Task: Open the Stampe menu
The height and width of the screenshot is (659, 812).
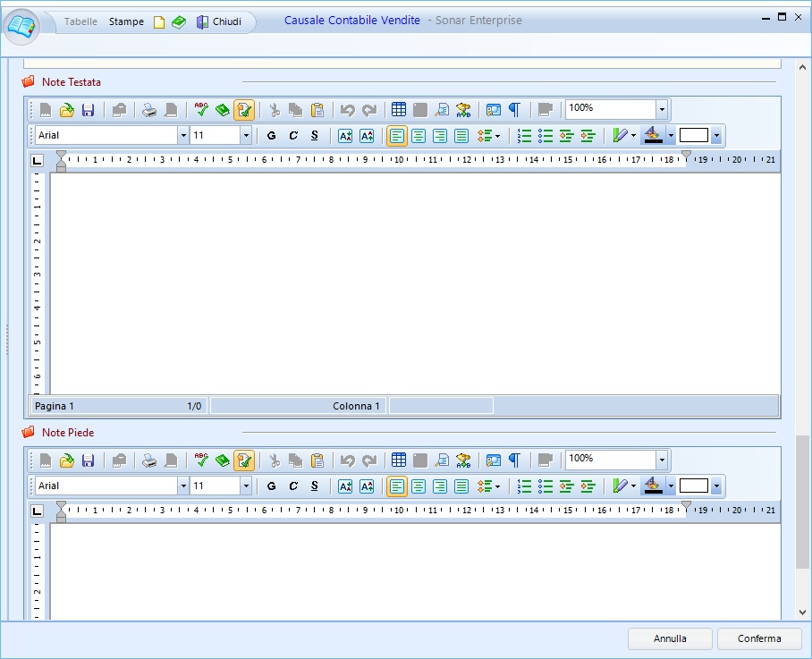Action: tap(126, 21)
